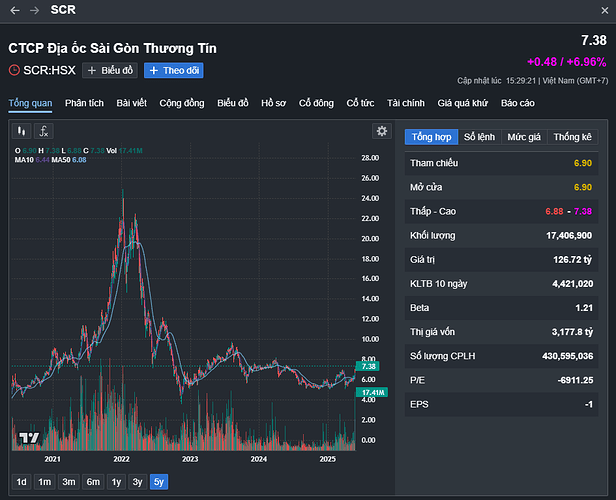Open the Phân tích tab
Image resolution: width=616 pixels, height=500 pixels.
coord(84,103)
